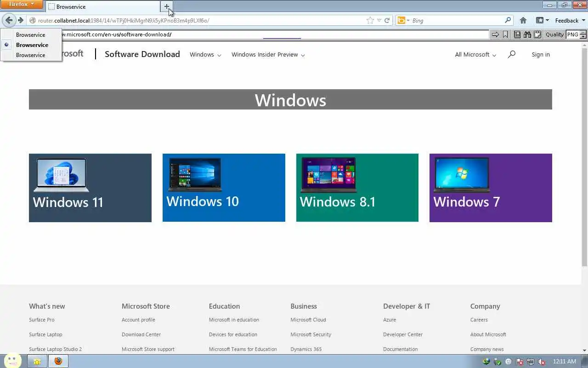The image size is (588, 368).
Task: Click the search magnifier in Bing box
Action: pyautogui.click(x=508, y=20)
